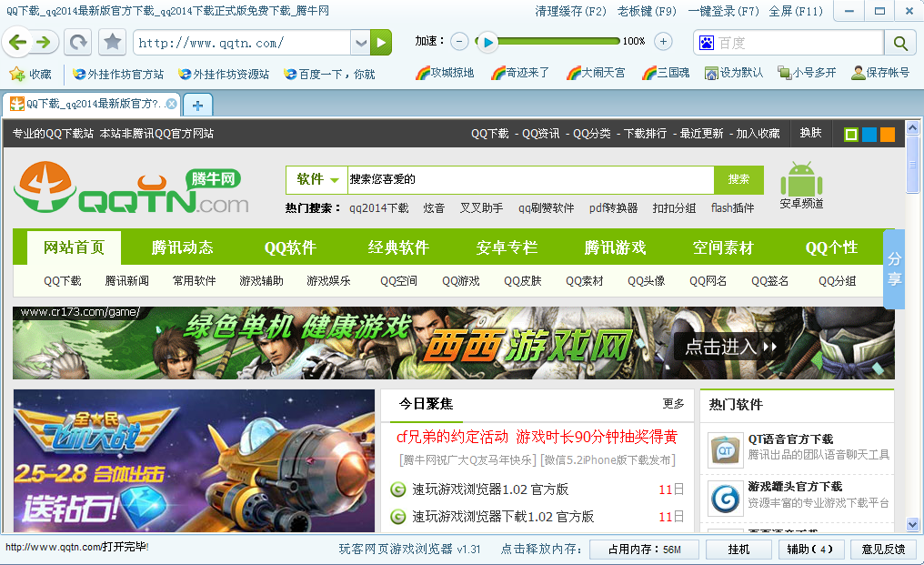Open the 安卓频道 Android icon
This screenshot has width=924, height=565.
801,186
